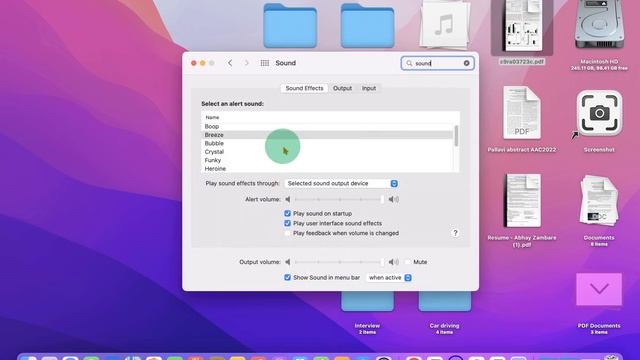This screenshot has width=640, height=360.
Task: Toggle Play sound on startup
Action: tap(287, 213)
